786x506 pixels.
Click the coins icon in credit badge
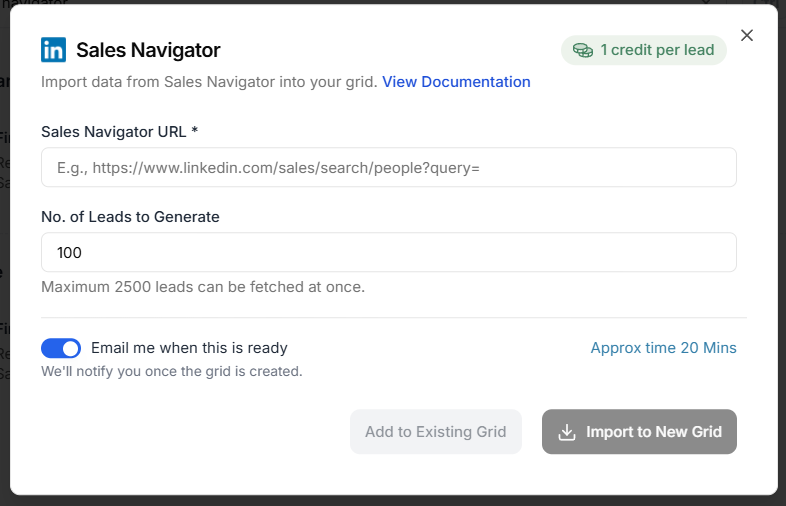[582, 50]
